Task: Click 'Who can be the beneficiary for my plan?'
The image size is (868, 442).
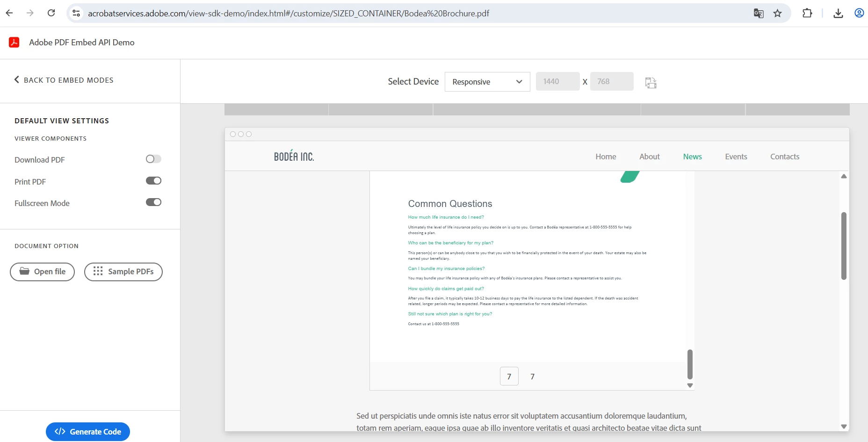Action: click(450, 243)
